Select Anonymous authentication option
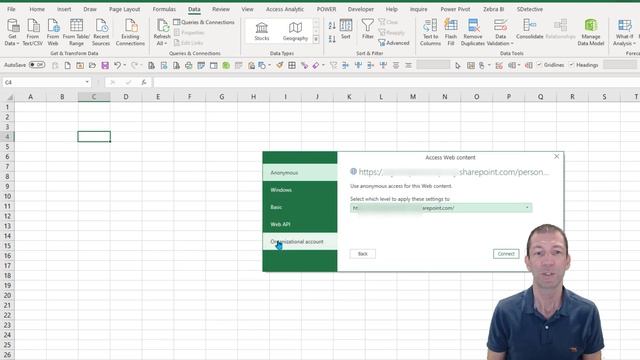This screenshot has width=640, height=360. click(x=300, y=173)
